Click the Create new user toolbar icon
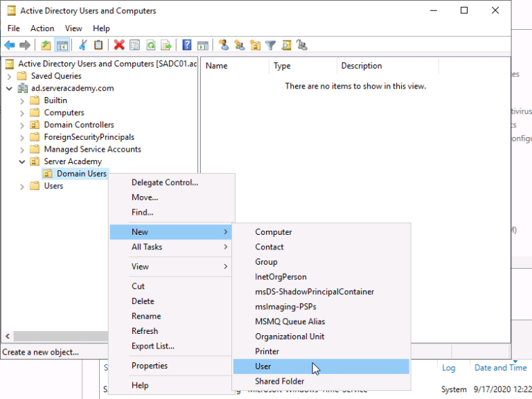This screenshot has width=532, height=399. (x=223, y=45)
